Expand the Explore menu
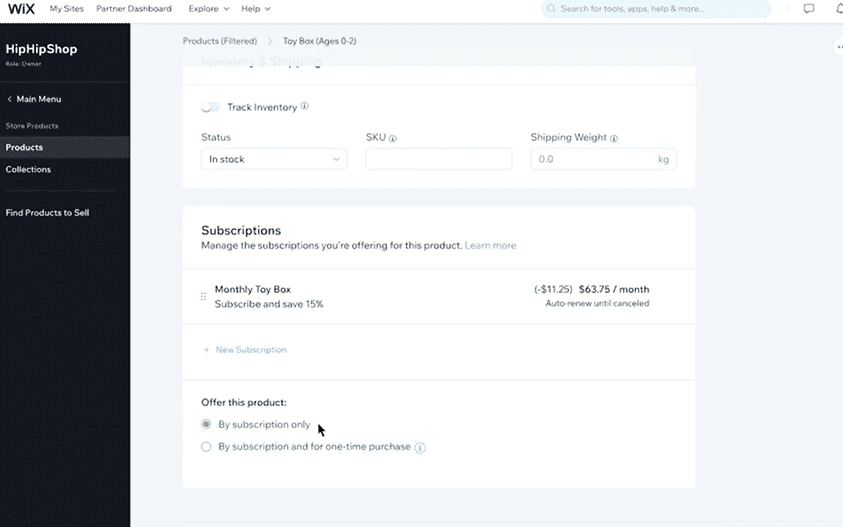Screen dimensions: 843x527 (208, 9)
